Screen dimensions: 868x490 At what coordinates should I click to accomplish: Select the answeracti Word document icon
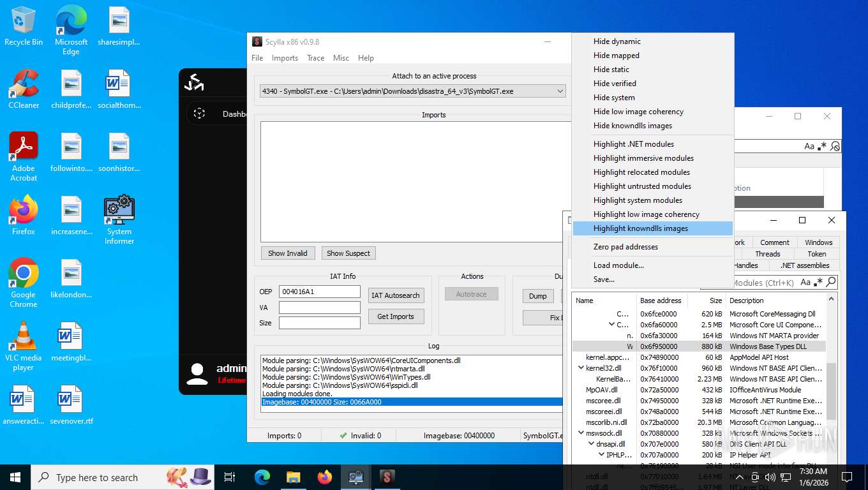point(24,406)
